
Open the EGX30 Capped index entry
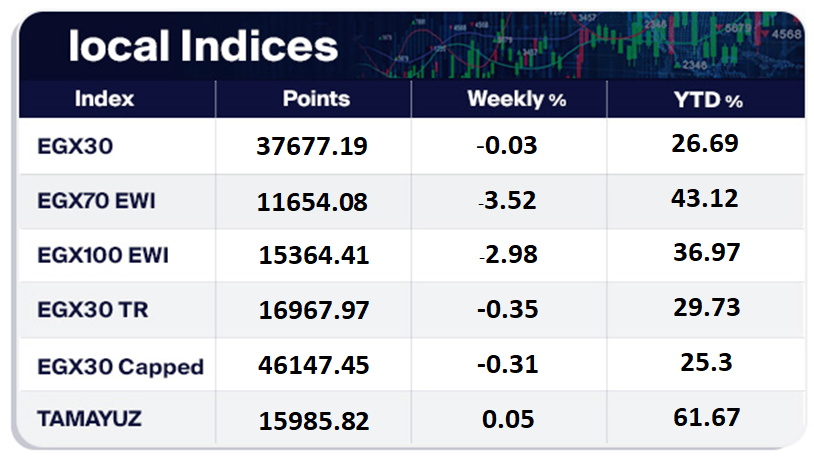coord(119,366)
